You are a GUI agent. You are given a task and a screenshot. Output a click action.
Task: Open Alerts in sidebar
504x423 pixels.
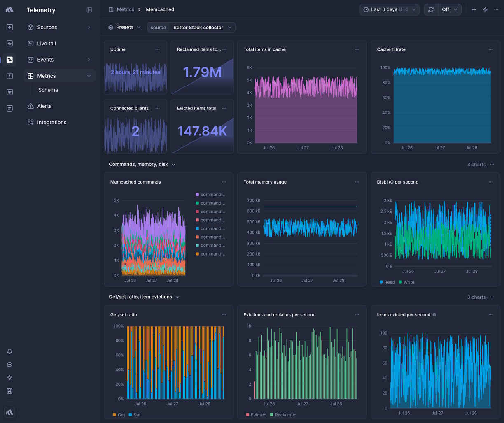tap(60, 106)
